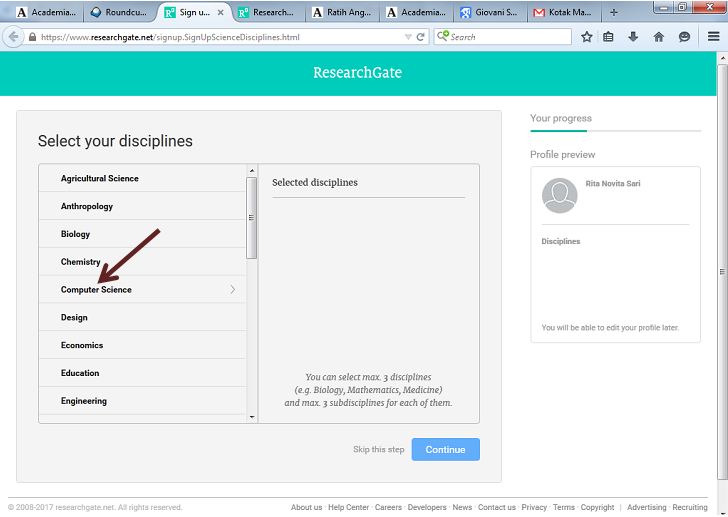Reload the page with the refresh icon
This screenshot has height=517, width=728.
tap(421, 37)
